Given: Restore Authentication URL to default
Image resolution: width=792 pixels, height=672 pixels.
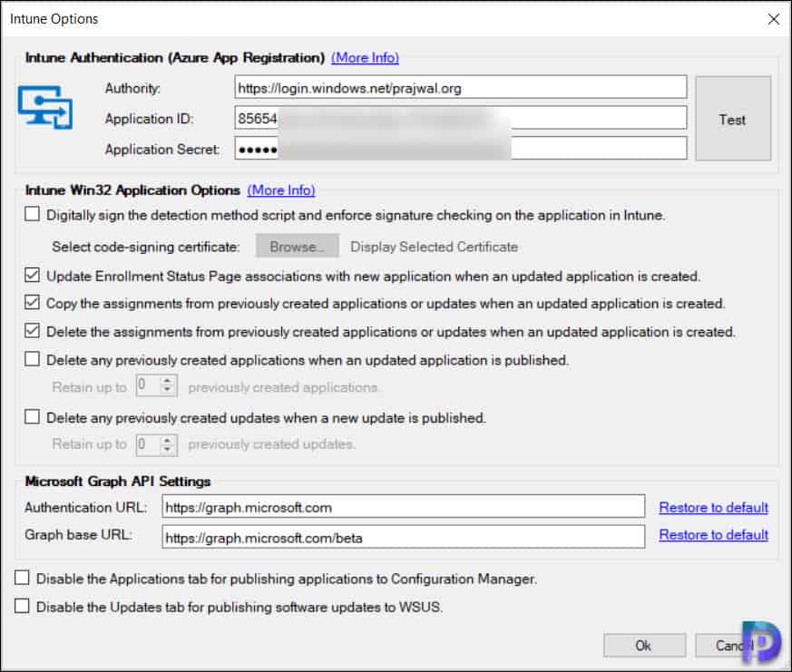Looking at the screenshot, I should (713, 508).
